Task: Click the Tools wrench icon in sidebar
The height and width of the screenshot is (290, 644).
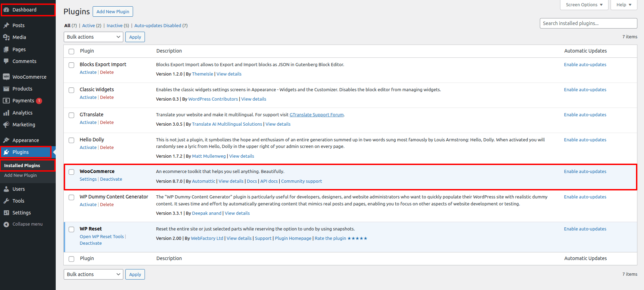Action: [x=6, y=201]
